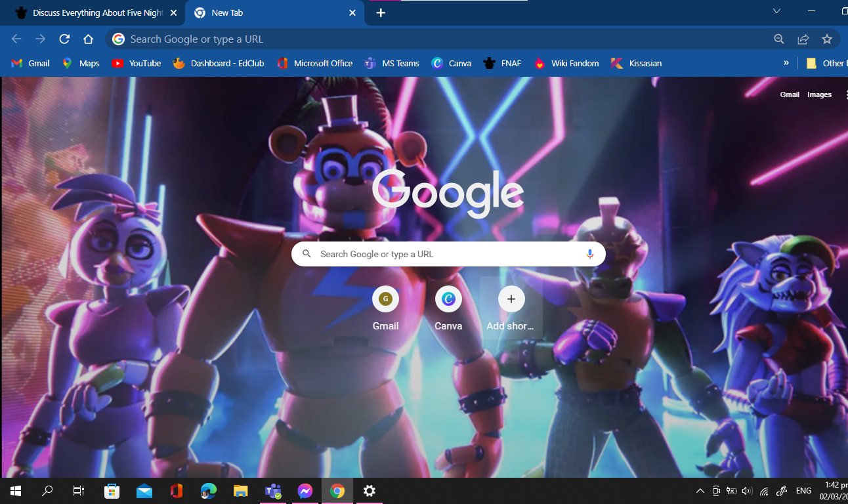
Task: Click the back navigation arrow
Action: [16, 39]
